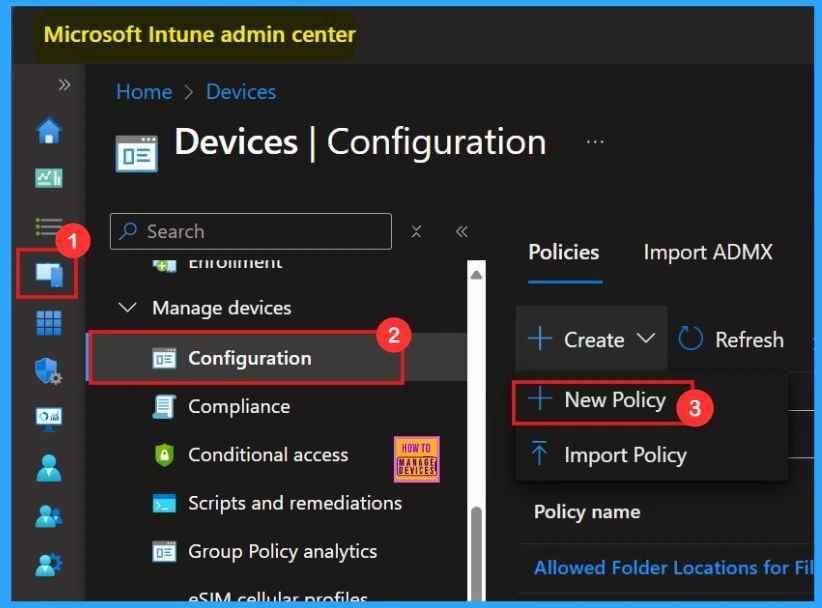Switch to the Import ADMX tab
Viewport: 822px width, 608px height.
(708, 252)
